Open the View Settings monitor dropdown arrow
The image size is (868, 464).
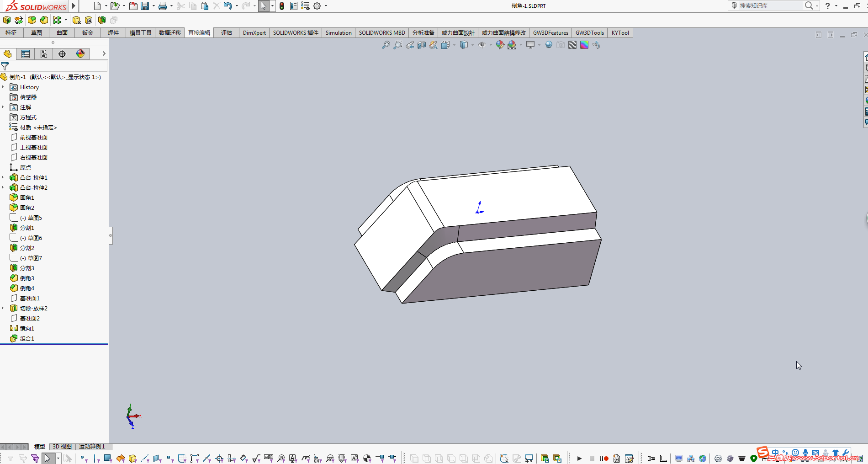tap(539, 45)
